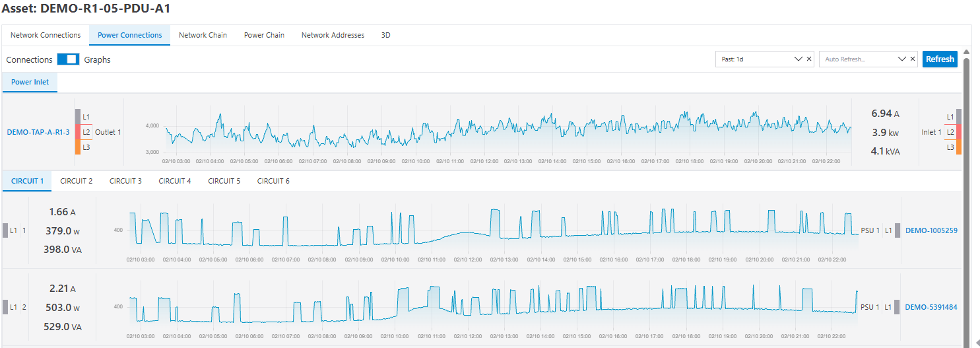Click the 4.1 kVA inlet value
The image size is (980, 348).
click(x=886, y=151)
